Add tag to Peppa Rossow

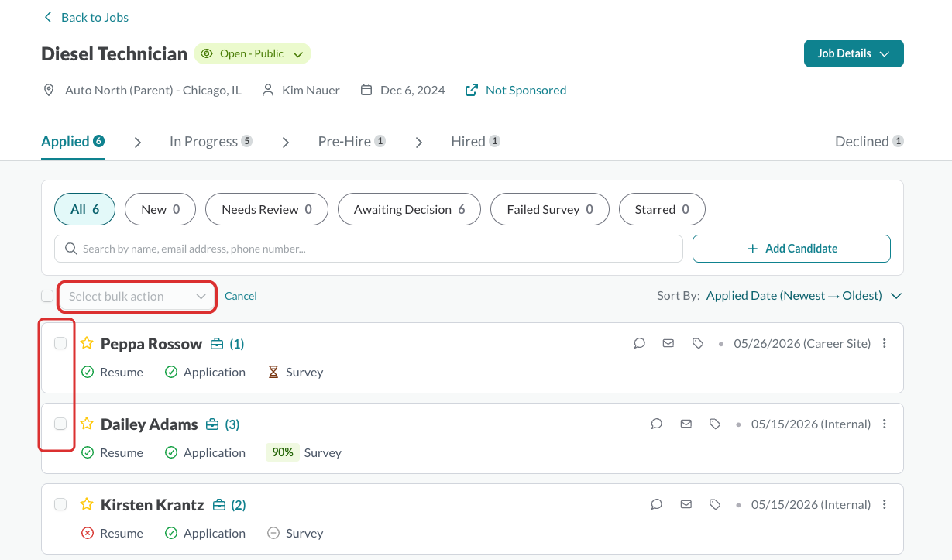[698, 343]
